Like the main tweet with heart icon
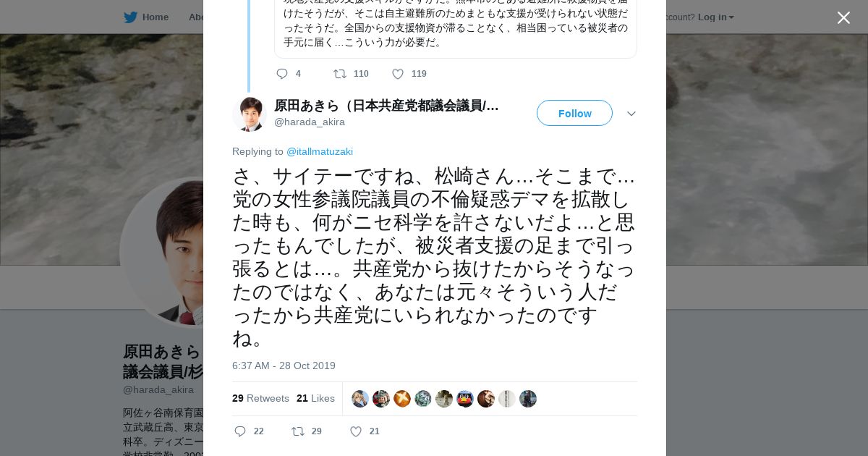 pyautogui.click(x=356, y=431)
